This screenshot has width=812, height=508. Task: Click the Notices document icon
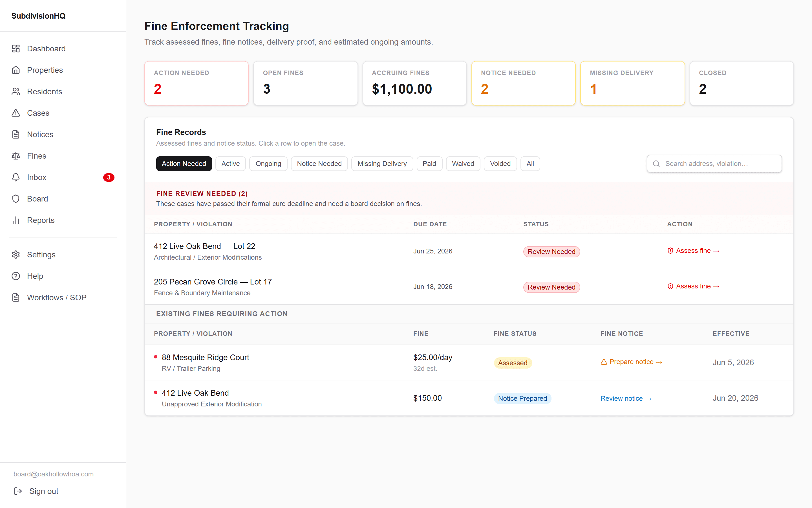[x=16, y=134]
